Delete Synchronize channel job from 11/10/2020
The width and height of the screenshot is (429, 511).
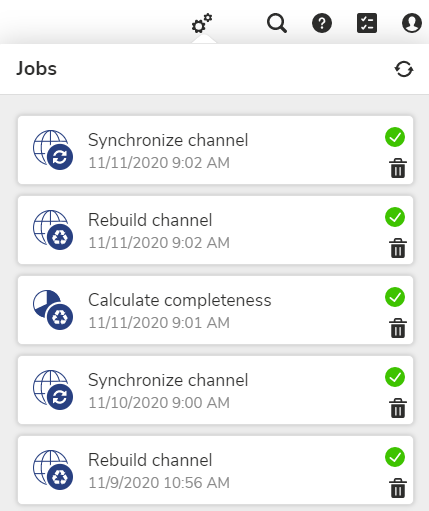pos(398,408)
